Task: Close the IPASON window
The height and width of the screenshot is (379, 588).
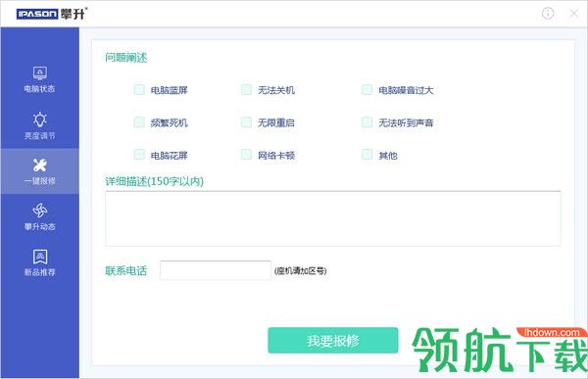Action: [x=573, y=14]
